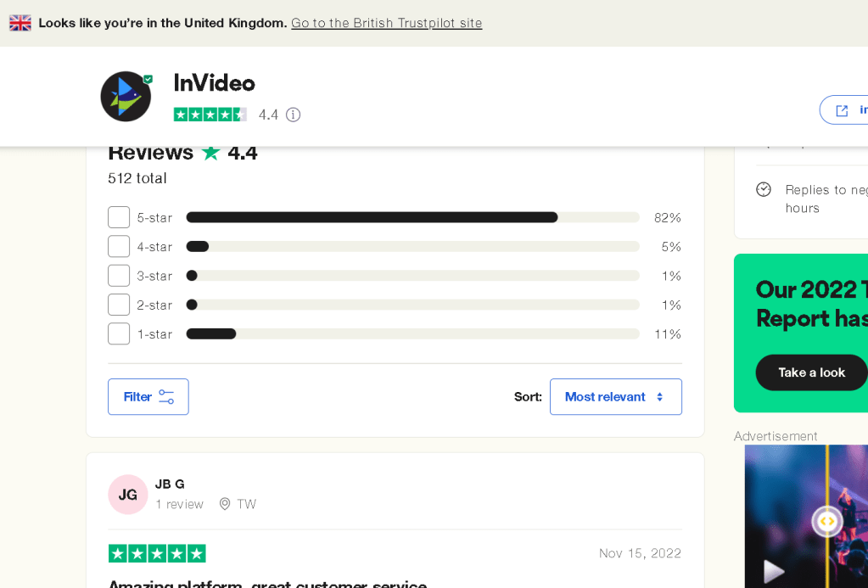
Task: Click the JB G reviewer name
Action: pyautogui.click(x=170, y=484)
